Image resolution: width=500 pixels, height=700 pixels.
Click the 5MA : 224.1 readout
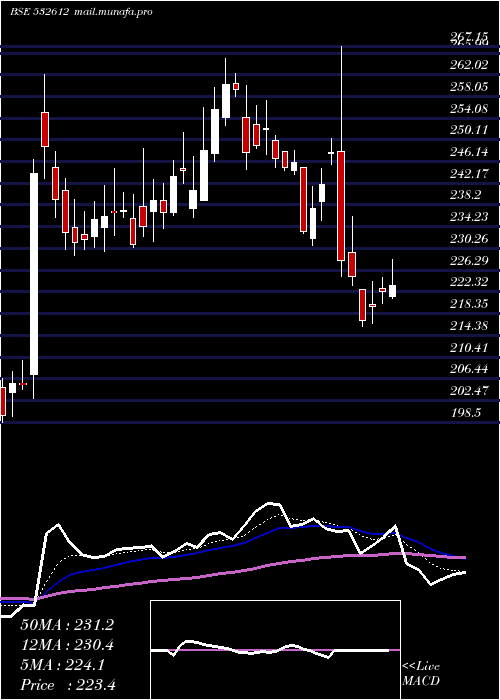coord(63,665)
